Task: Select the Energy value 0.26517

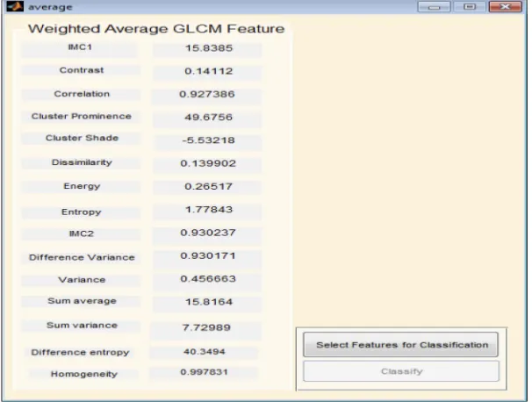Action: 208,186
